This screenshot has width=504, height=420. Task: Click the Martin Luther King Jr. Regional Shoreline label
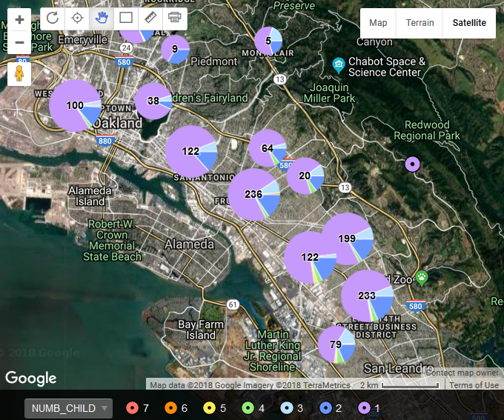[x=273, y=350]
